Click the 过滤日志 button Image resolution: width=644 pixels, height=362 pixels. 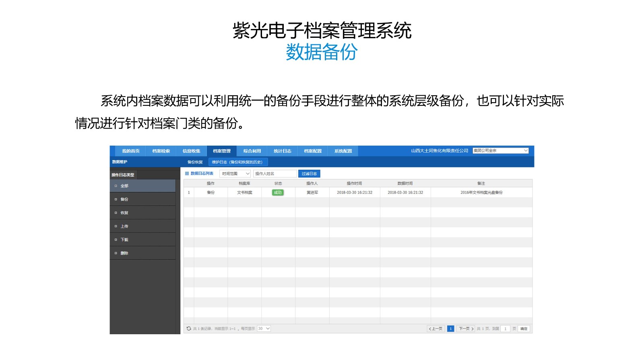pos(309,174)
